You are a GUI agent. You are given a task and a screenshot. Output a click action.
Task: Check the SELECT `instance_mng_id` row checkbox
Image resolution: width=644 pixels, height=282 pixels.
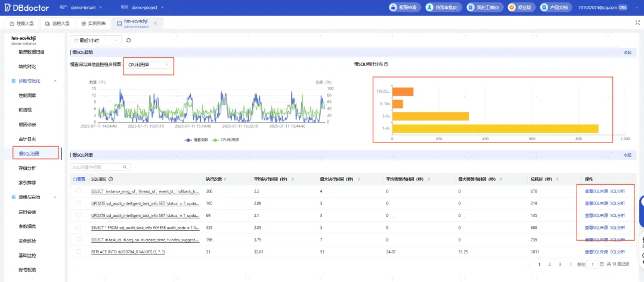click(79, 191)
